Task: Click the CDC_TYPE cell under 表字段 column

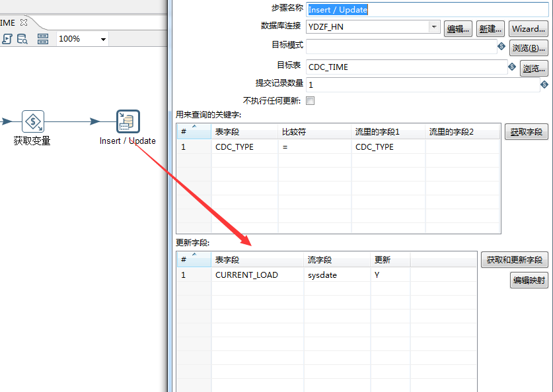Action: (244, 147)
